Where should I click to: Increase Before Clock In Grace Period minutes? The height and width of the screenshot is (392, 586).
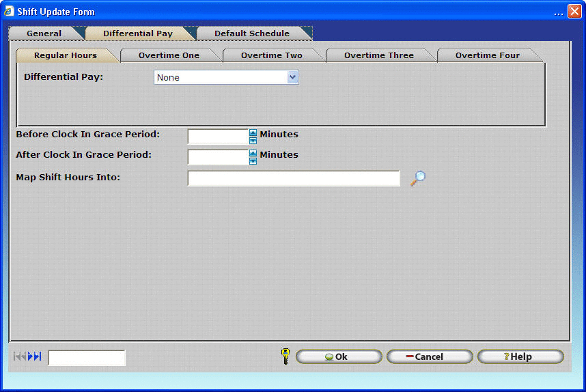point(253,133)
